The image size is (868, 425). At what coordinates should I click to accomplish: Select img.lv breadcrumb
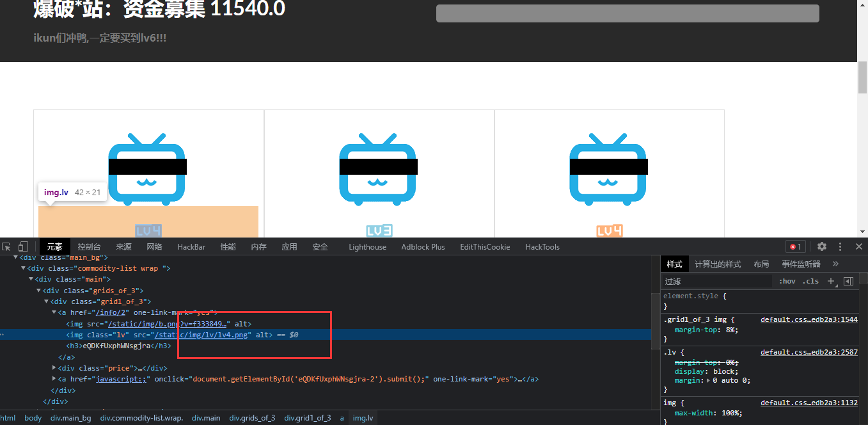(363, 418)
